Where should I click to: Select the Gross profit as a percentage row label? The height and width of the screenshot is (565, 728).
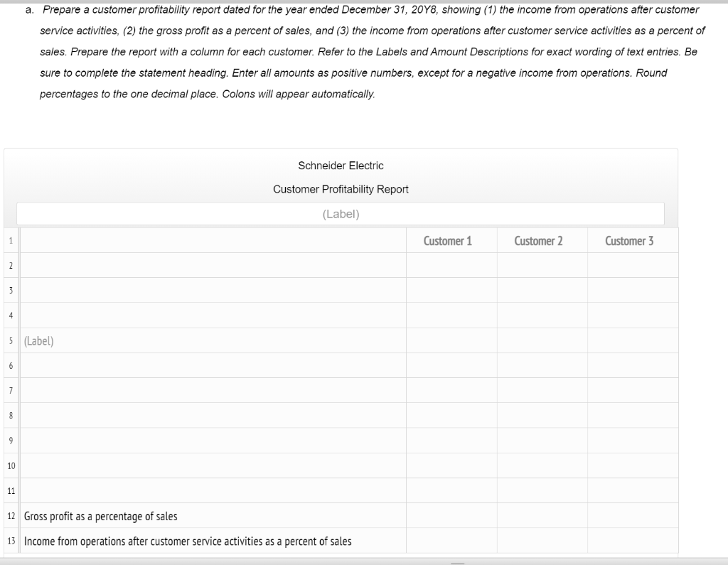(x=99, y=515)
